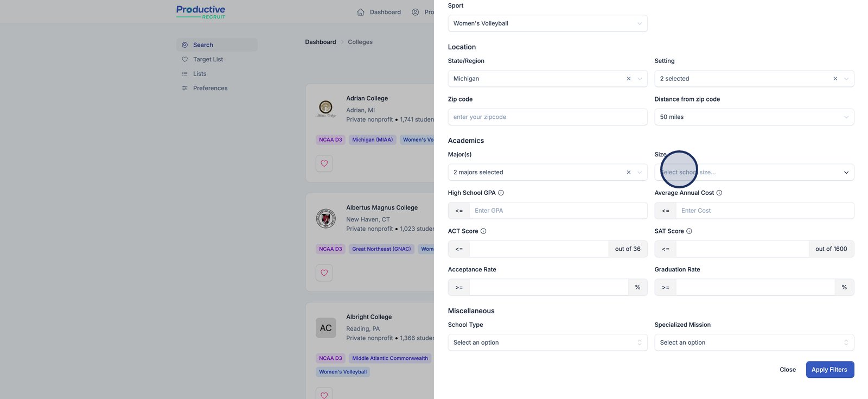Viewport: 868px width, 399px height.
Task: Click the High School GPA info icon
Action: click(501, 193)
